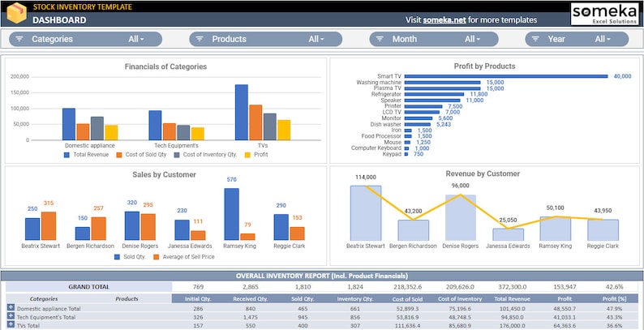Viewport: 644px width, 330px height.
Task: Click the GRAND TOTAL label cell
Action: pos(88,287)
